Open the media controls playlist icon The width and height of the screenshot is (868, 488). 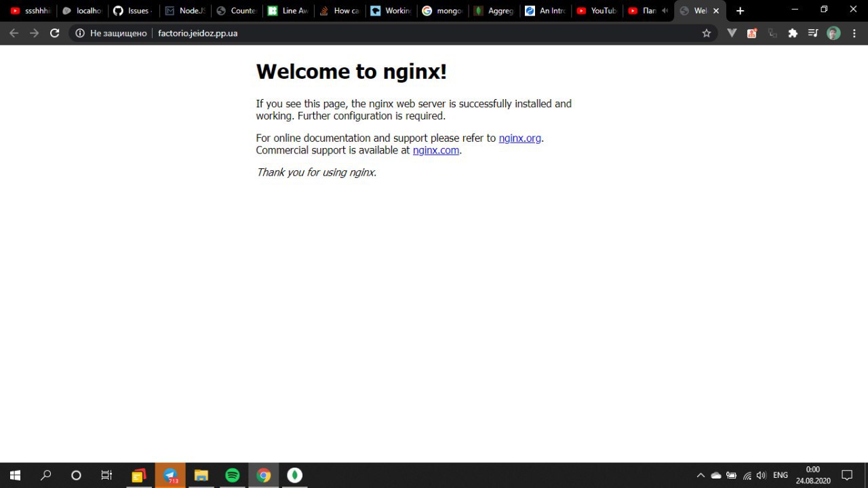[x=813, y=33]
